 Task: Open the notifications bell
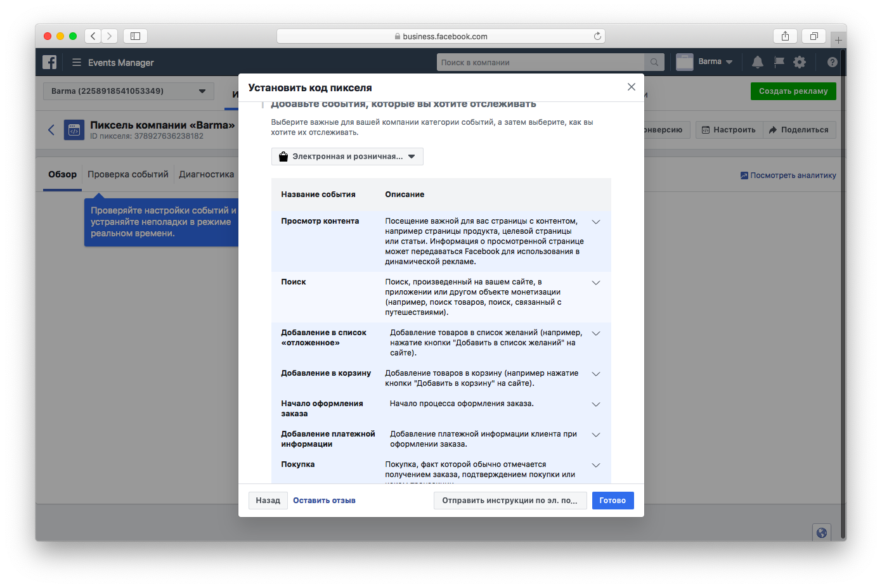point(757,62)
